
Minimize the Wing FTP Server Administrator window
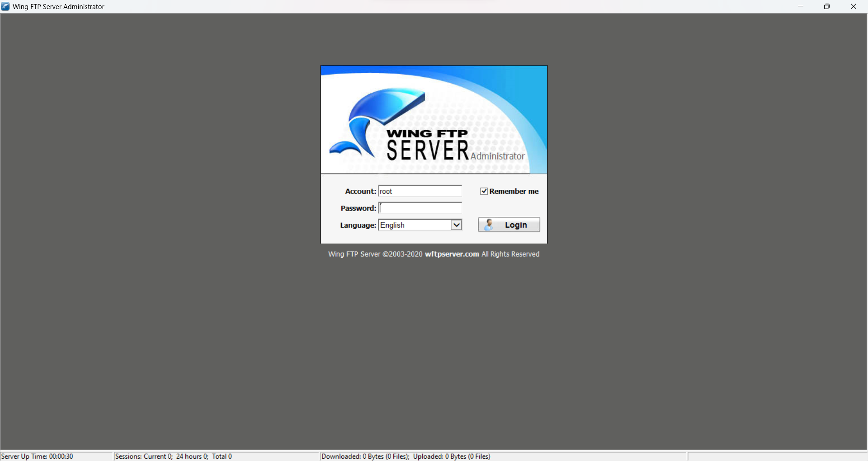pos(801,6)
